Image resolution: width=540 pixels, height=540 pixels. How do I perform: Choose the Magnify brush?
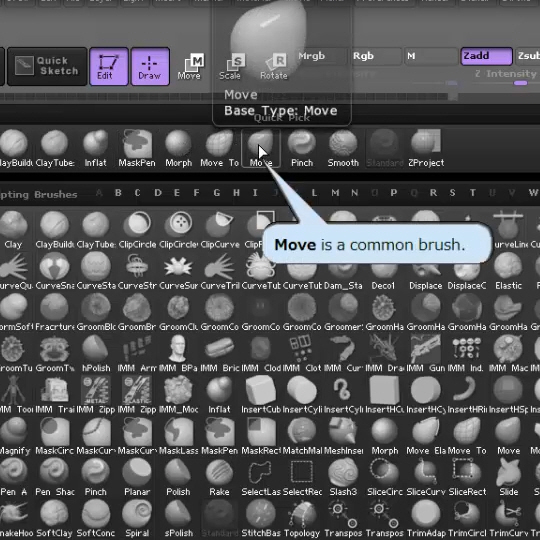pos(13,437)
